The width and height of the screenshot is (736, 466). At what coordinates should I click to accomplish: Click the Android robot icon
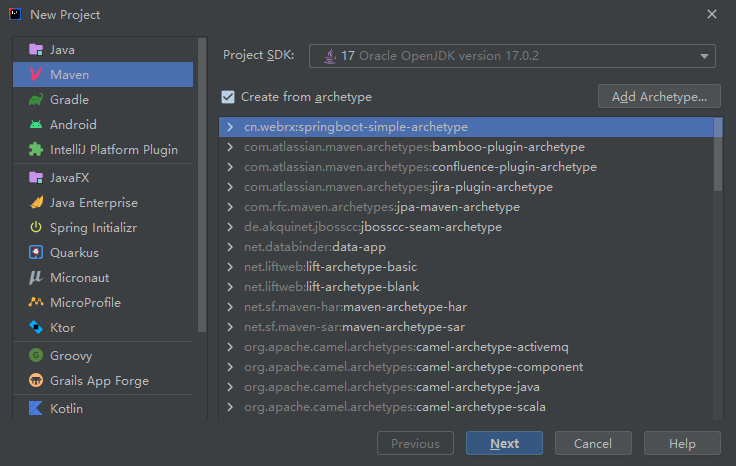(x=36, y=124)
